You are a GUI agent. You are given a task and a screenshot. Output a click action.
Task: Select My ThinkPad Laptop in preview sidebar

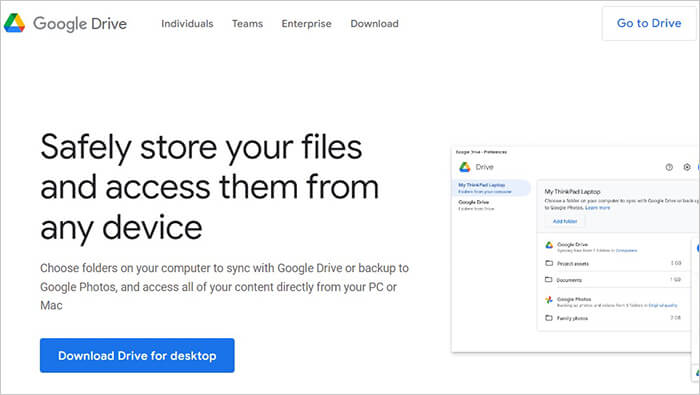(x=491, y=188)
